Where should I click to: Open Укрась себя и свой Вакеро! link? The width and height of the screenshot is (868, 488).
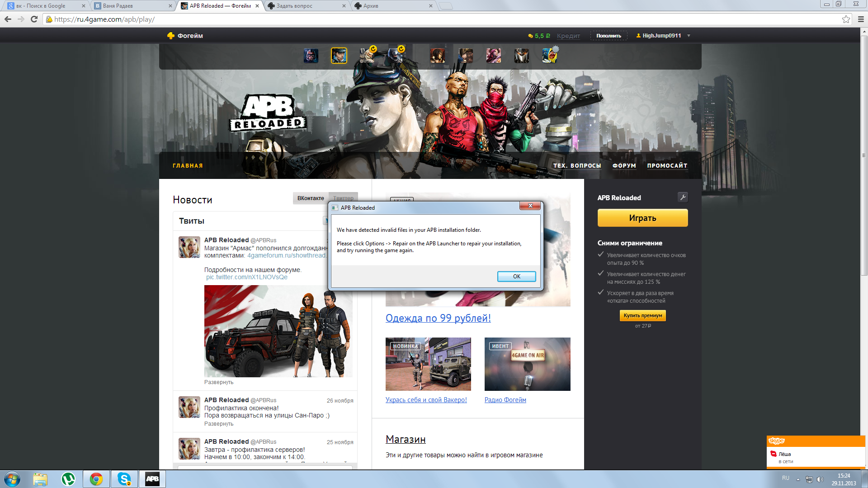[426, 400]
